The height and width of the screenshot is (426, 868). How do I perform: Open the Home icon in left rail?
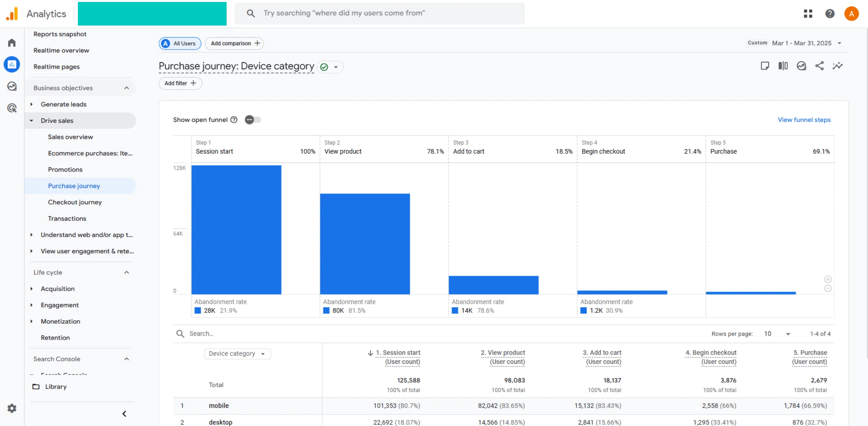(12, 43)
